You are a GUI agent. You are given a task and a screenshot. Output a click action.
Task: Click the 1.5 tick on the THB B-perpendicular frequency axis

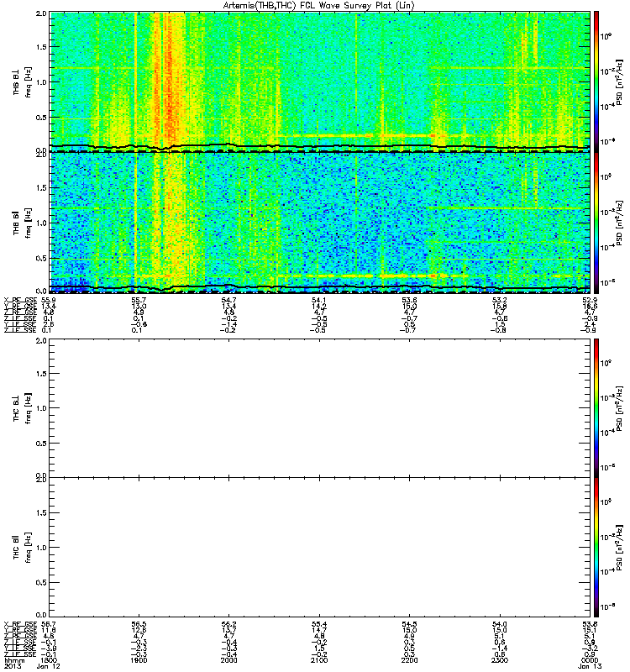point(41,47)
